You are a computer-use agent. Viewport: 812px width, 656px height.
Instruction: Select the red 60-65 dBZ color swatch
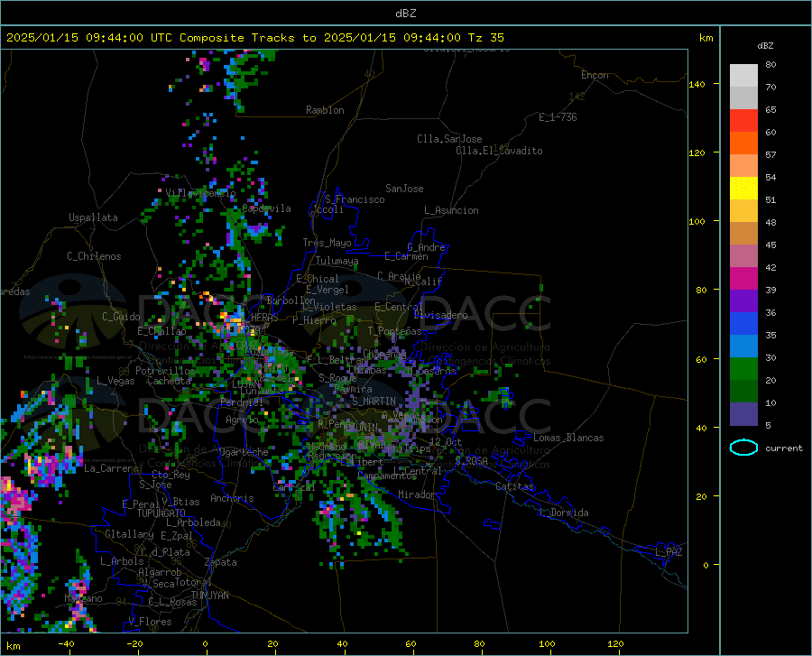pos(743,121)
